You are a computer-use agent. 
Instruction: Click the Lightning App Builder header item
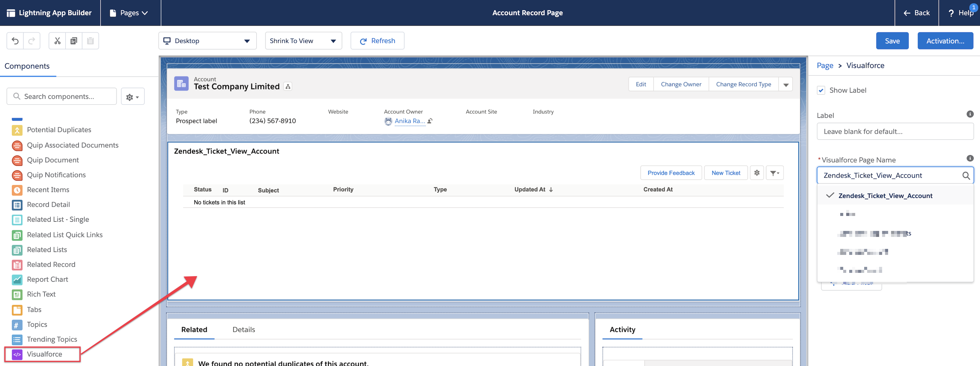[49, 13]
